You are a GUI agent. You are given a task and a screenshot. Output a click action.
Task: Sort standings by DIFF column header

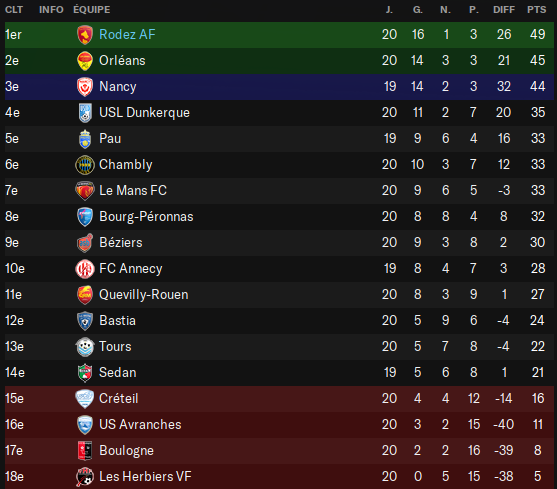504,10
